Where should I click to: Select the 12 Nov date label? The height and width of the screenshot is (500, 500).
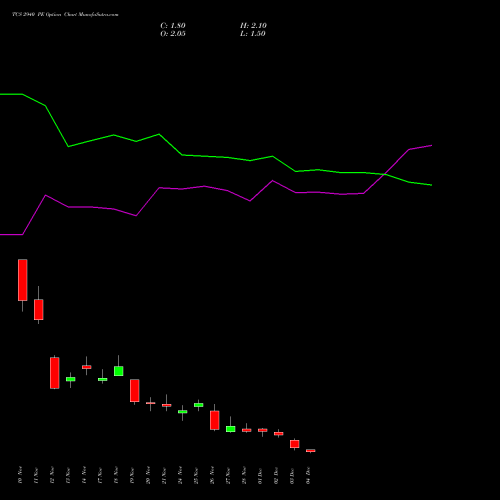click(52, 475)
